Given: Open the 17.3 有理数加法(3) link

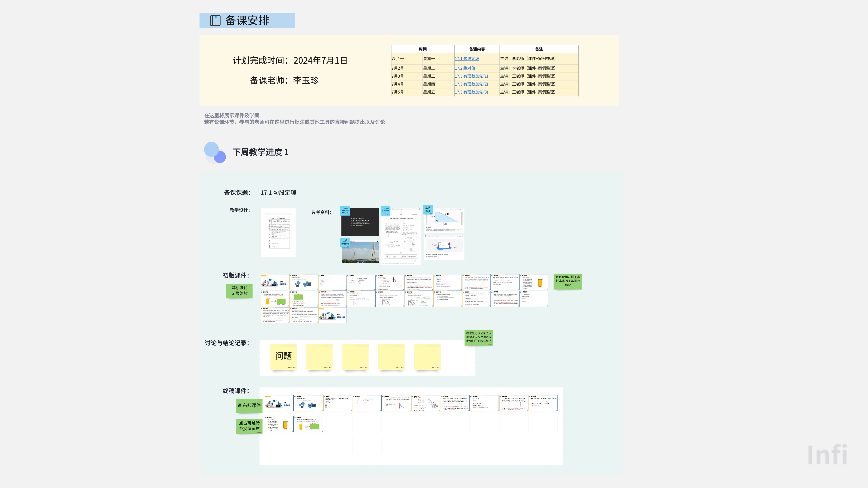Looking at the screenshot, I should [471, 92].
